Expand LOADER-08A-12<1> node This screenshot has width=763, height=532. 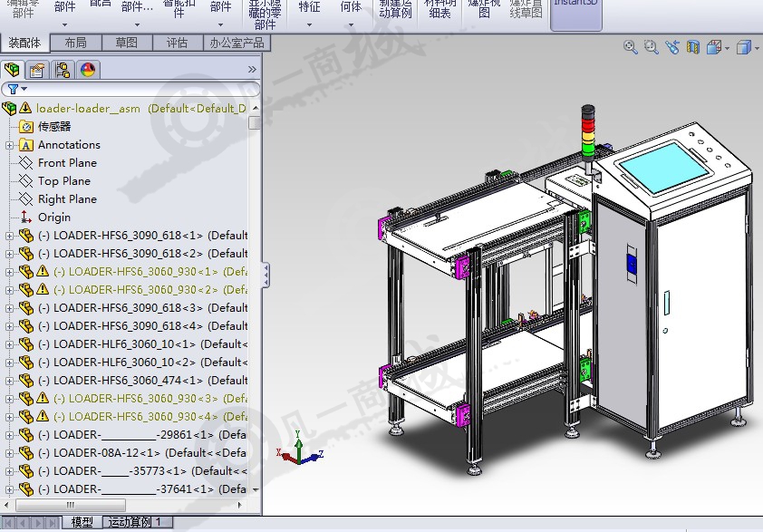9,453
